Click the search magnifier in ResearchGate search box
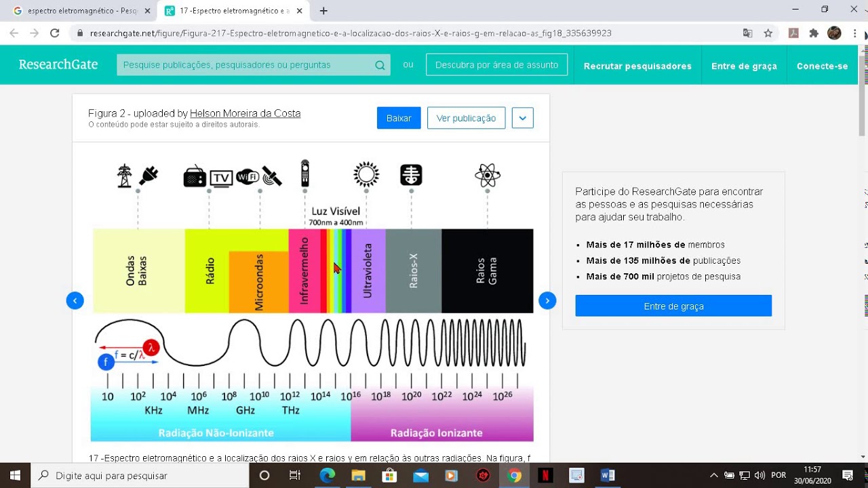This screenshot has width=868, height=488. pos(380,65)
